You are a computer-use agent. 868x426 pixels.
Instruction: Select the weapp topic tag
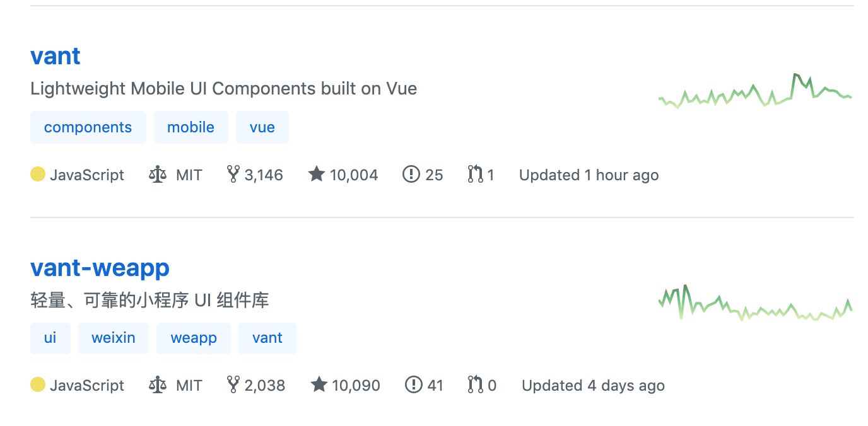(194, 338)
